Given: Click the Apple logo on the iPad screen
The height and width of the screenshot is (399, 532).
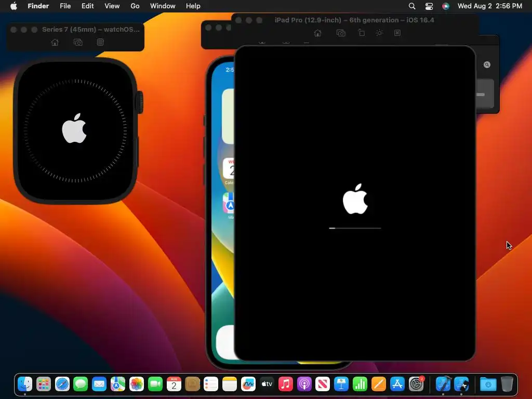Looking at the screenshot, I should 355,199.
